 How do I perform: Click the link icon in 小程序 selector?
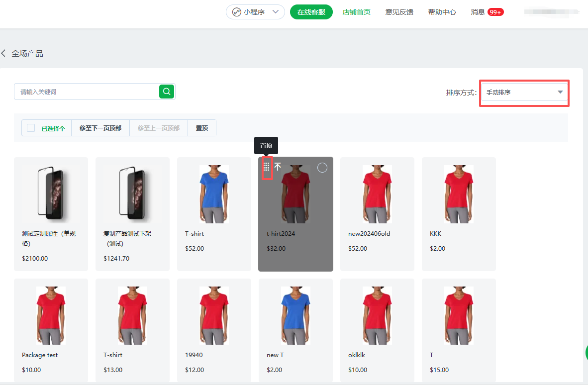[236, 12]
